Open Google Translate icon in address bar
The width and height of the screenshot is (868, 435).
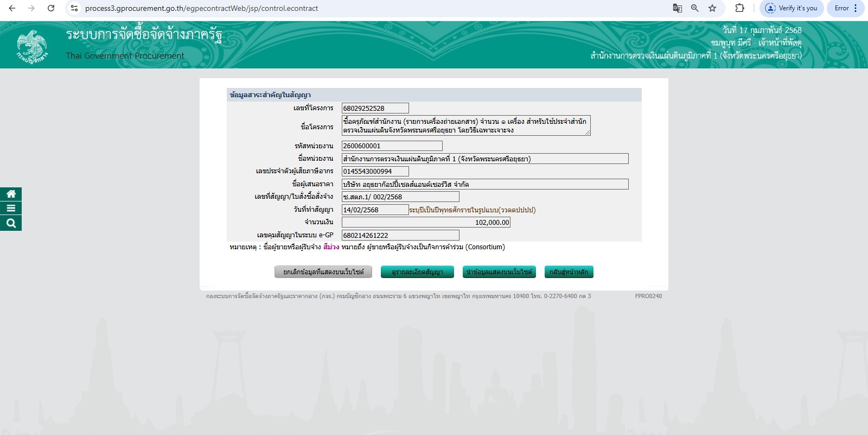coord(677,8)
